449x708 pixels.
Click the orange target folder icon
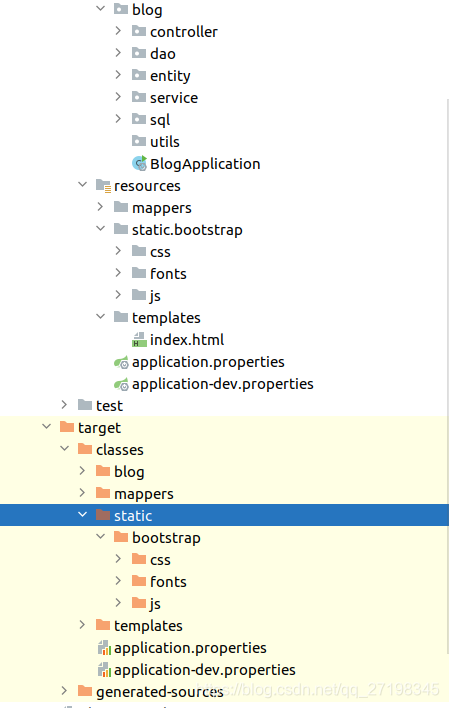(x=67, y=427)
